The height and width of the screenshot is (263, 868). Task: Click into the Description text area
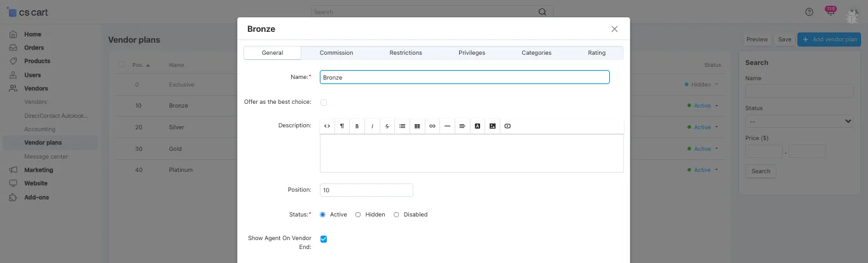click(x=471, y=153)
